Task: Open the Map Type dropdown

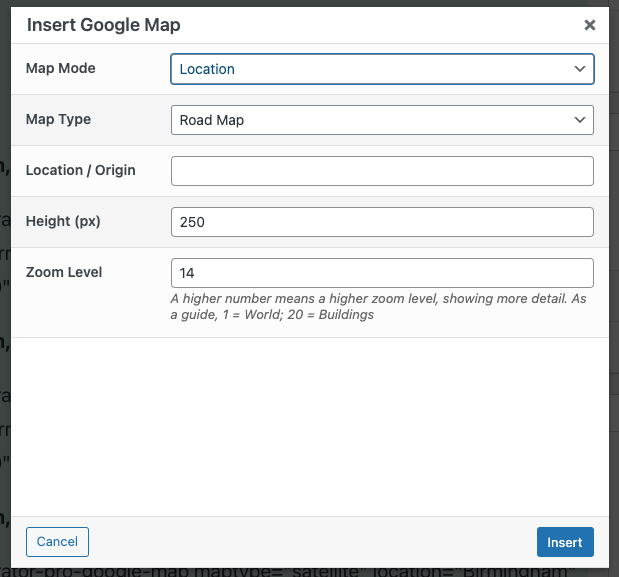Action: coord(382,120)
